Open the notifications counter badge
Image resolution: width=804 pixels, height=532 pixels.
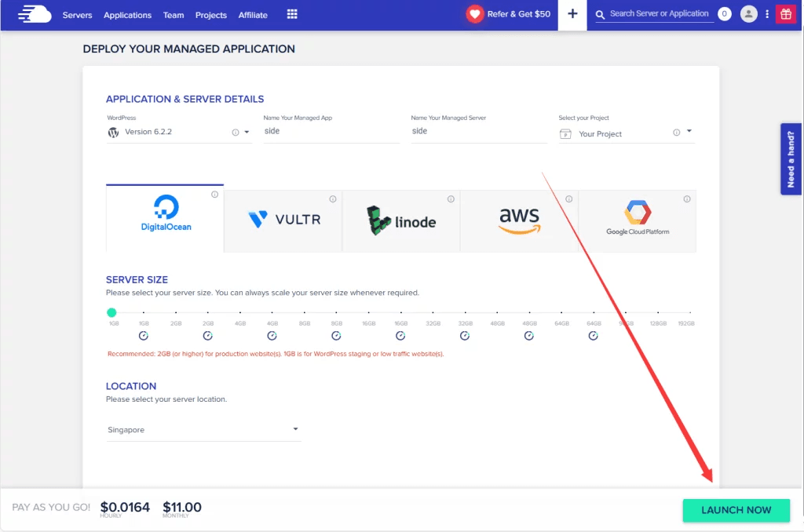point(724,14)
